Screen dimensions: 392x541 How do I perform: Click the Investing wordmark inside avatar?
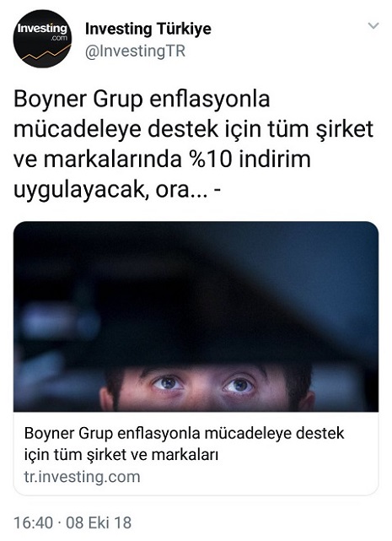(x=42, y=29)
